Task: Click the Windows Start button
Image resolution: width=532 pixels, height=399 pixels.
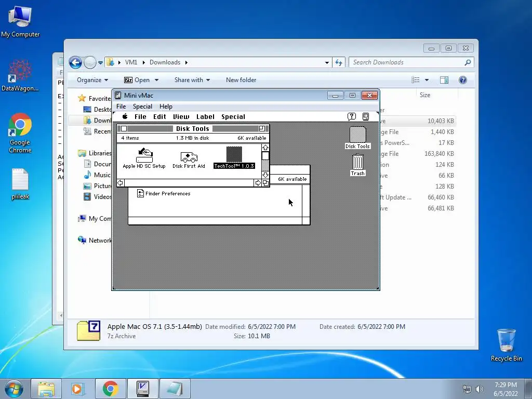Action: tap(14, 389)
